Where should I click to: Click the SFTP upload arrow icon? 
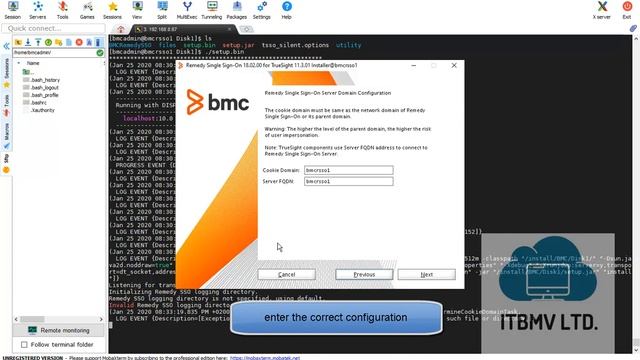pyautogui.click(x=38, y=42)
